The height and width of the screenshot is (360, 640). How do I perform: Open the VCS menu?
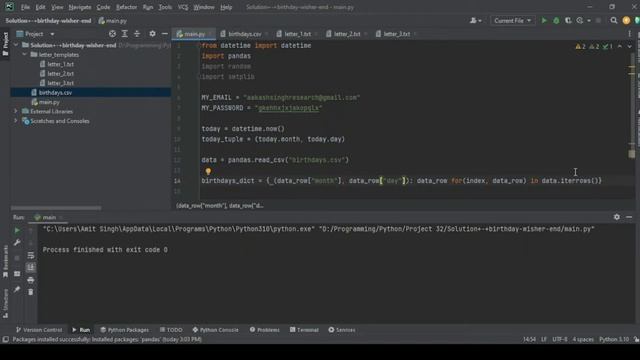(x=183, y=7)
